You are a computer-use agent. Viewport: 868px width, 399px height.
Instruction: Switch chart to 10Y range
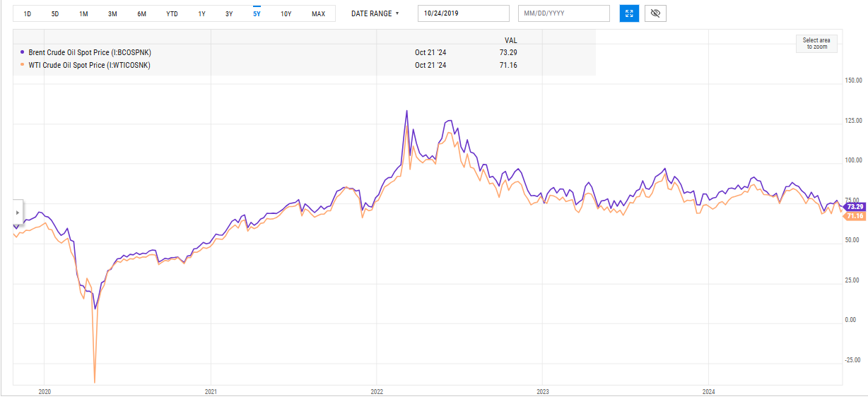(286, 14)
